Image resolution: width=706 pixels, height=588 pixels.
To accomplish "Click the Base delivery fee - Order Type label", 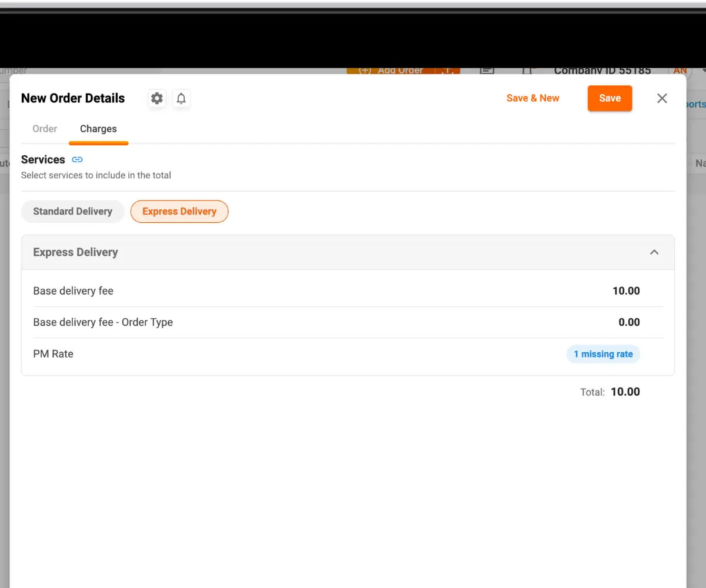I will [x=103, y=322].
